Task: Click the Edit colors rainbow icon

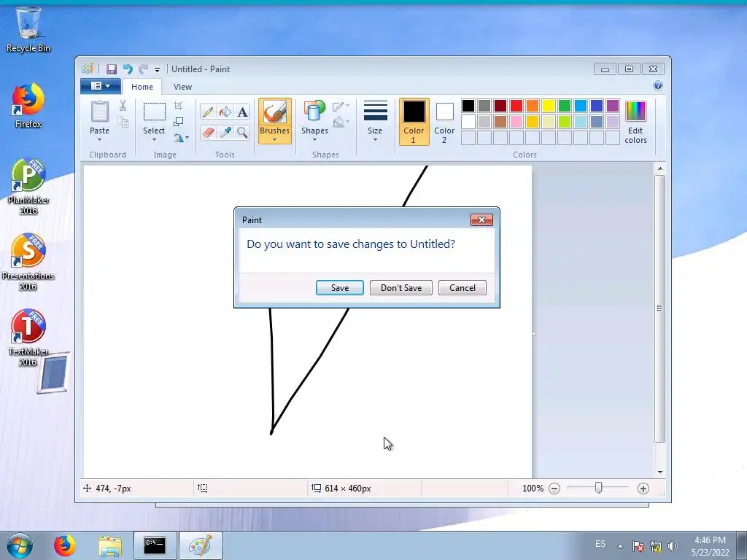Action: (635, 112)
